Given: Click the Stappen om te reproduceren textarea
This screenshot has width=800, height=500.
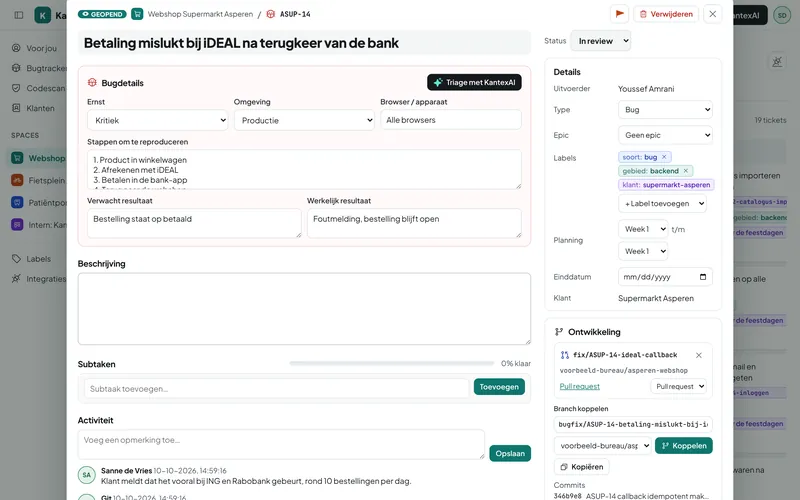Looking at the screenshot, I should (304, 169).
